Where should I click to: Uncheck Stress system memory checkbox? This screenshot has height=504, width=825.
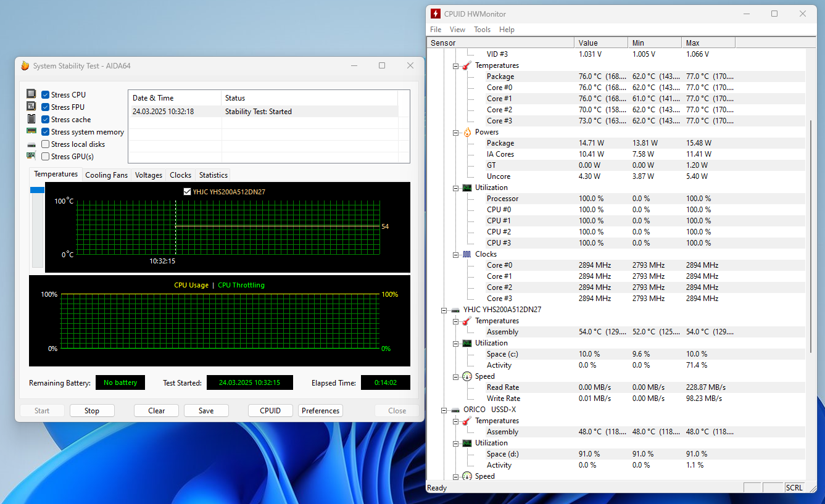[46, 131]
